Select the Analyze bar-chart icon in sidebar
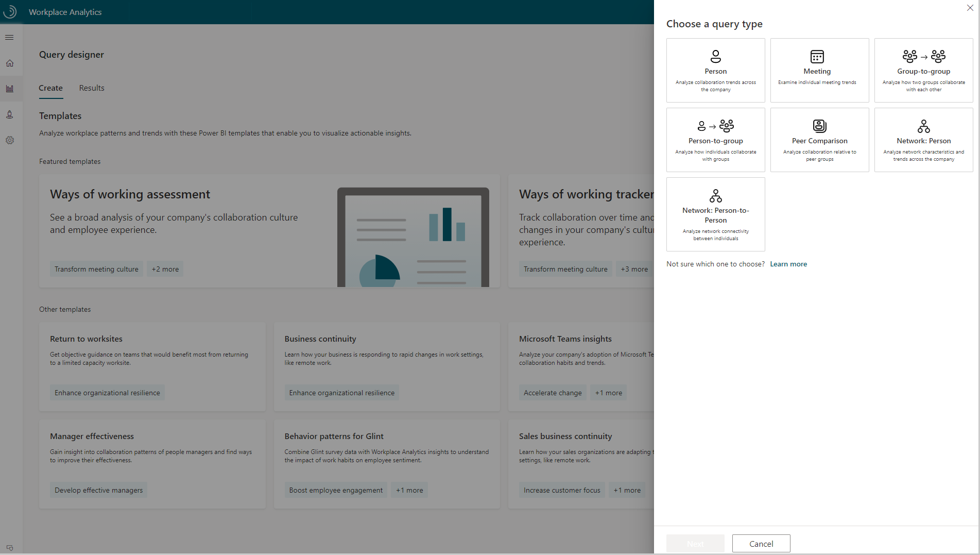Image resolution: width=980 pixels, height=555 pixels. 9,88
